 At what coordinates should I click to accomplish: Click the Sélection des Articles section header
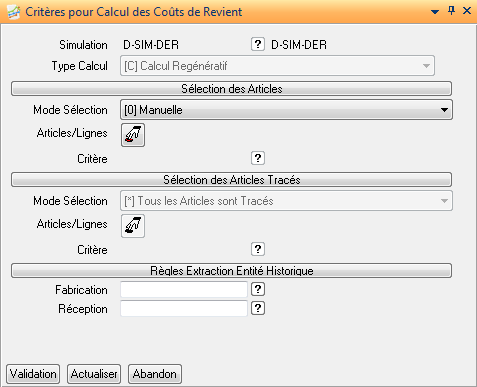coord(231,89)
